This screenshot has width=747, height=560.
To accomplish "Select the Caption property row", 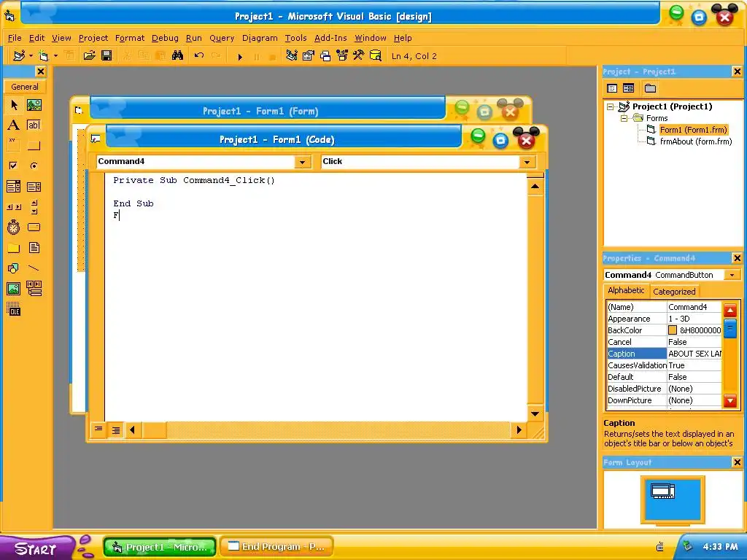I will pos(664,354).
